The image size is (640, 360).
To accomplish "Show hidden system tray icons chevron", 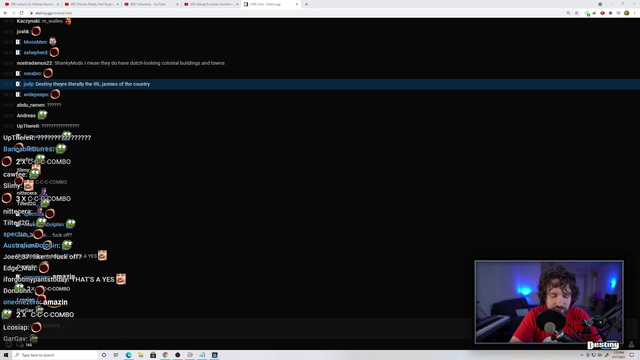I will pyautogui.click(x=582, y=355).
